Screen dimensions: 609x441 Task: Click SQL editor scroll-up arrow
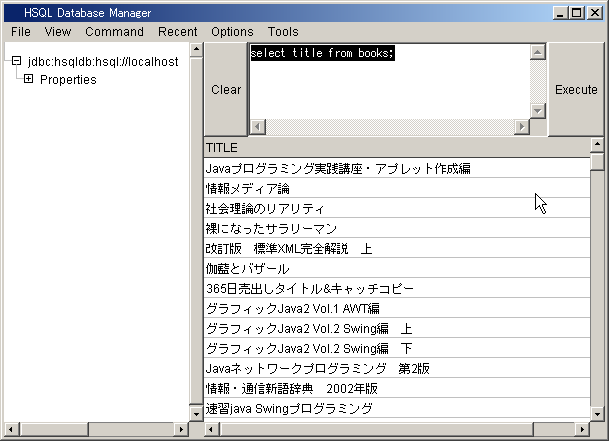click(538, 52)
